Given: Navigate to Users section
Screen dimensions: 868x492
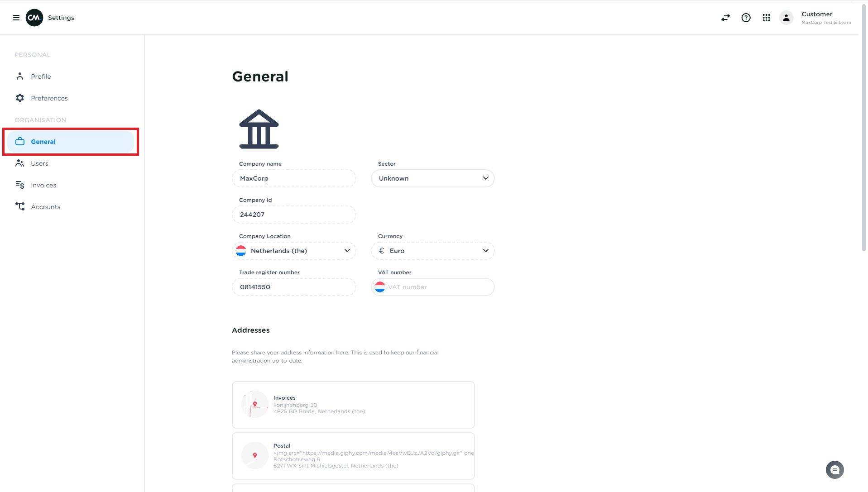Looking at the screenshot, I should [39, 163].
